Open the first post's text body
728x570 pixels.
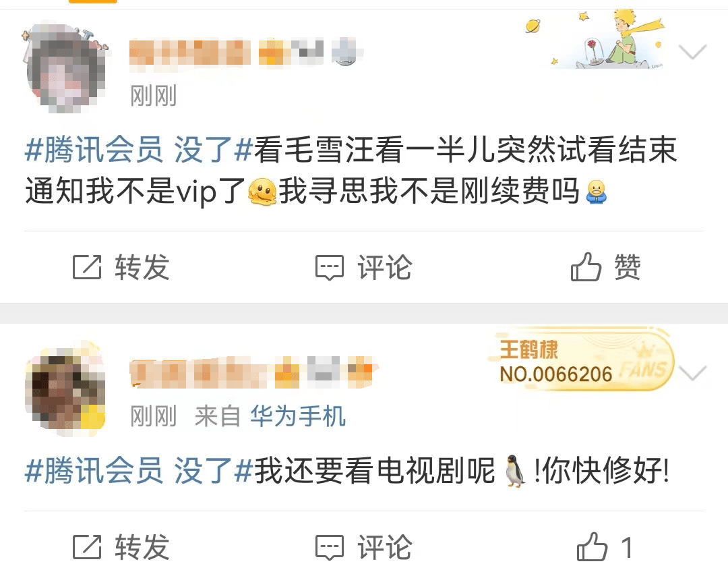(351, 171)
